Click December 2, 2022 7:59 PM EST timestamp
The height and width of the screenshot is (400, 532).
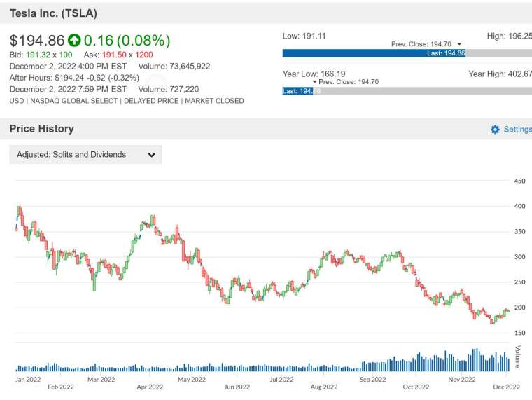point(68,89)
